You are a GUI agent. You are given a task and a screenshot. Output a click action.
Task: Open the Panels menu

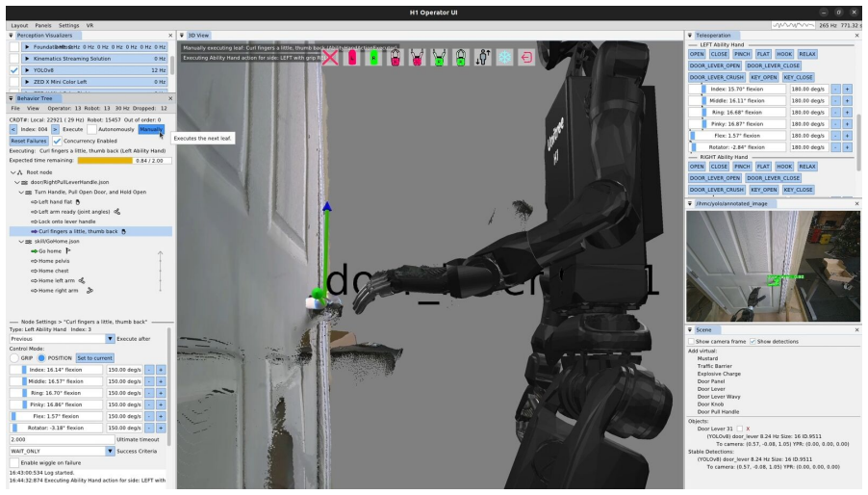click(42, 25)
